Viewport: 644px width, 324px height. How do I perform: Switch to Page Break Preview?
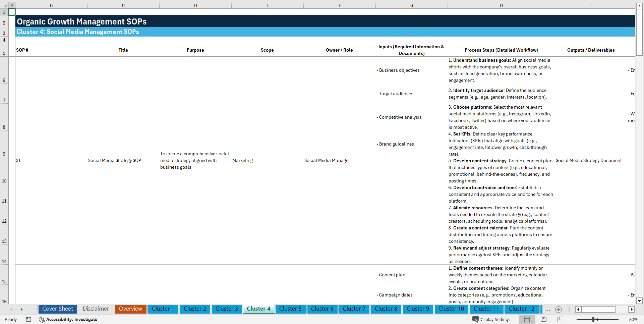pyautogui.click(x=560, y=319)
